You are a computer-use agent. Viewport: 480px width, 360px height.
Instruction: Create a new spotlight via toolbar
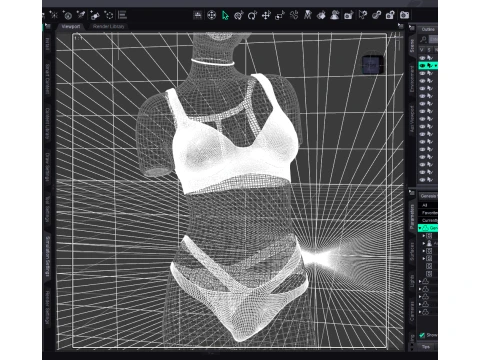[x=81, y=15]
